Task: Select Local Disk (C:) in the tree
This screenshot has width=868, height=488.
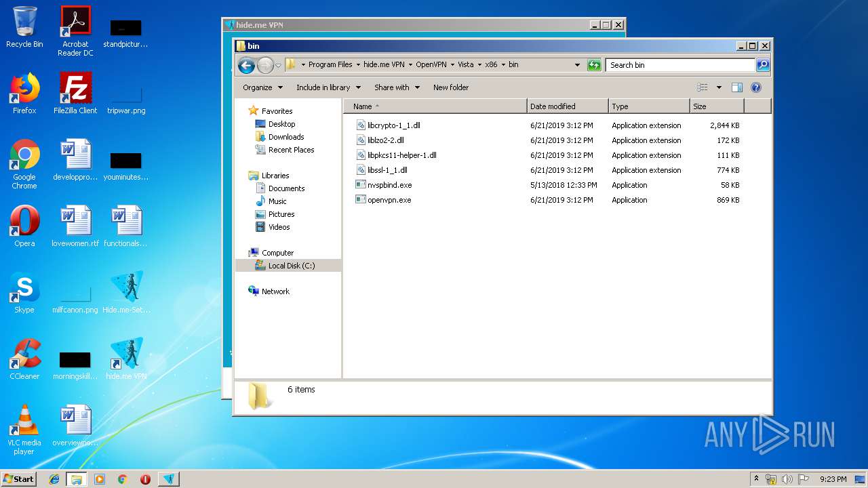Action: click(291, 266)
